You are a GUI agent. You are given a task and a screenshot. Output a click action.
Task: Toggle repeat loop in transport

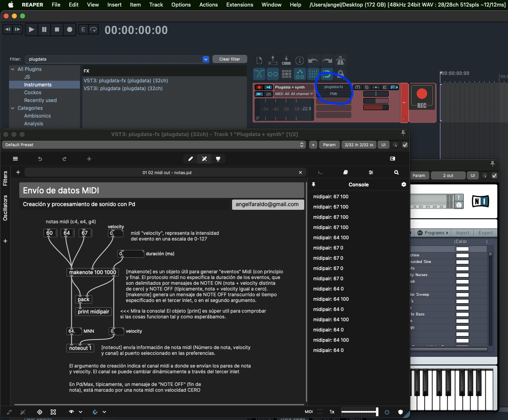pos(93,30)
